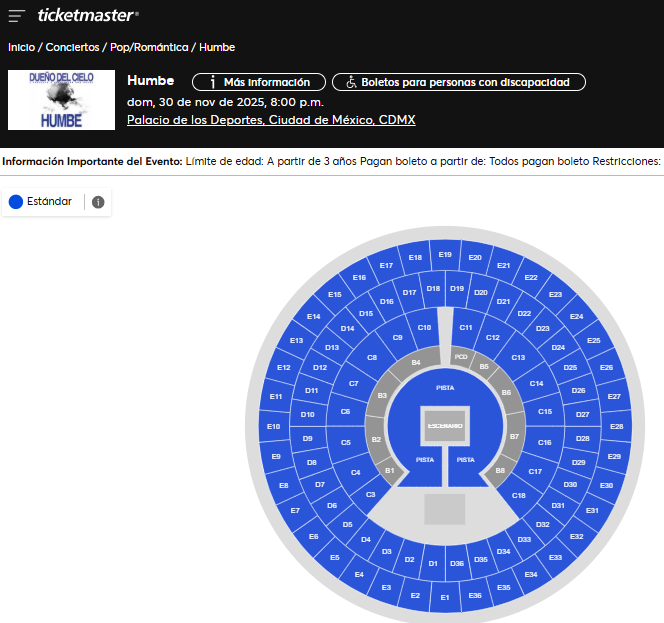
Task: Select section D31 on the map
Action: tap(558, 505)
